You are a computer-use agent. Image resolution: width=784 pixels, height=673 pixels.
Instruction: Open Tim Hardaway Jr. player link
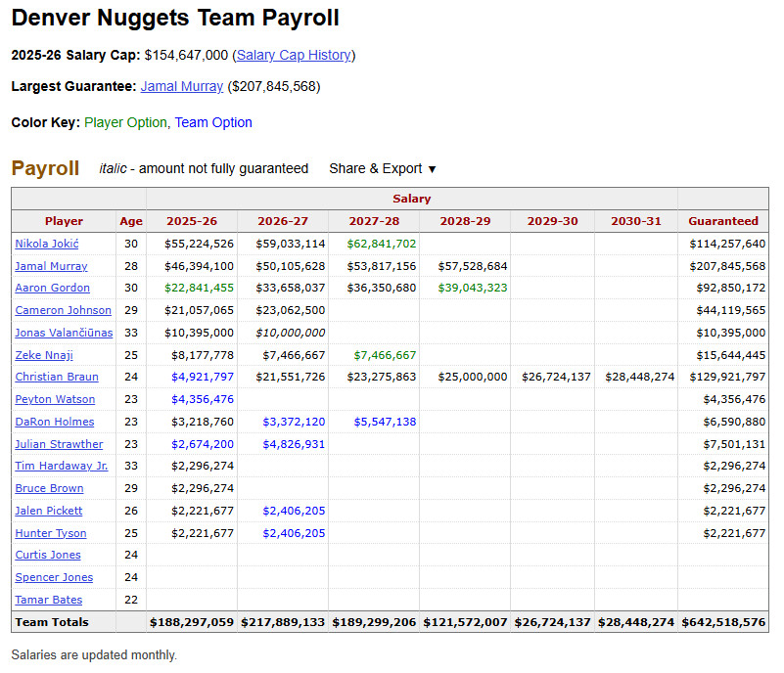point(62,466)
